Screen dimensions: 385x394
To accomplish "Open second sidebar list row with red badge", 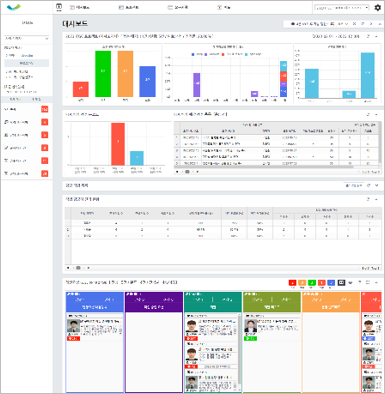I will tap(26, 122).
